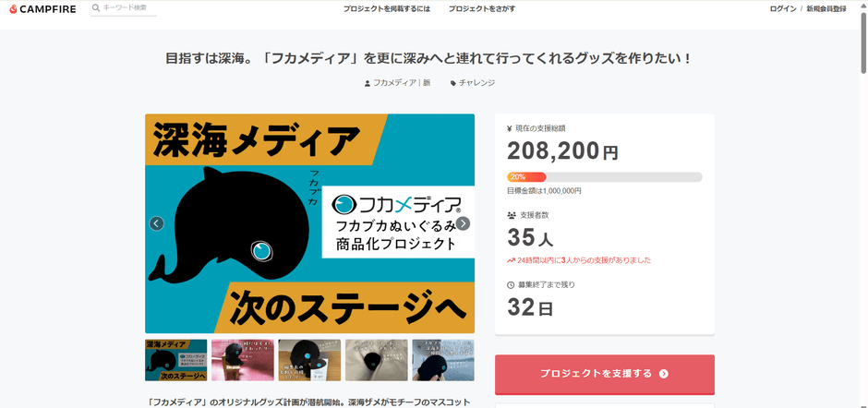
Task: Click the yen icon beside 現在の支援総額
Action: coord(511,127)
